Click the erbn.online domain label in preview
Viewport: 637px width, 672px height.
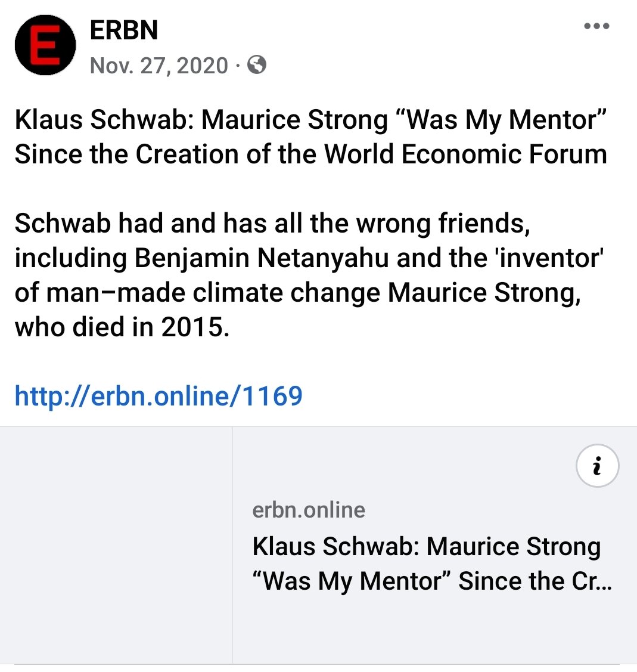pos(309,510)
